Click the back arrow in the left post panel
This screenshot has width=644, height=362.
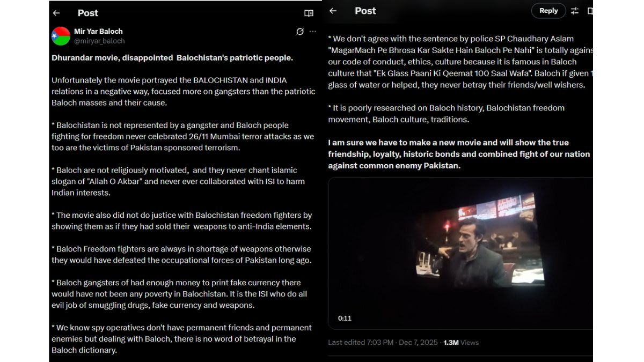[x=56, y=13]
